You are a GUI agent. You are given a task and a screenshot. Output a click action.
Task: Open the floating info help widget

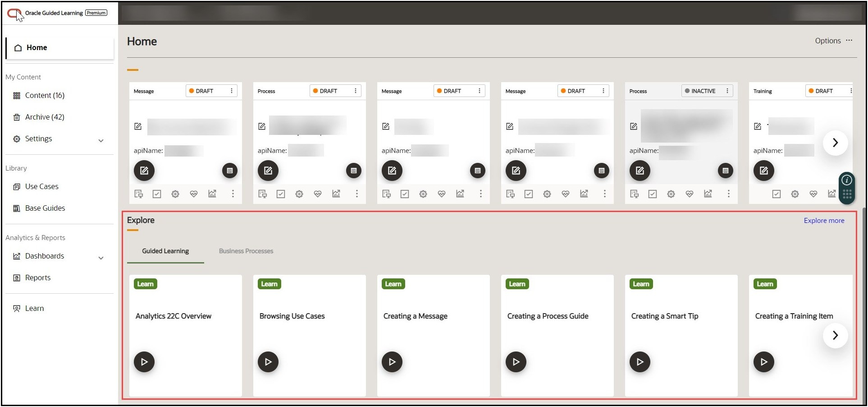847,180
